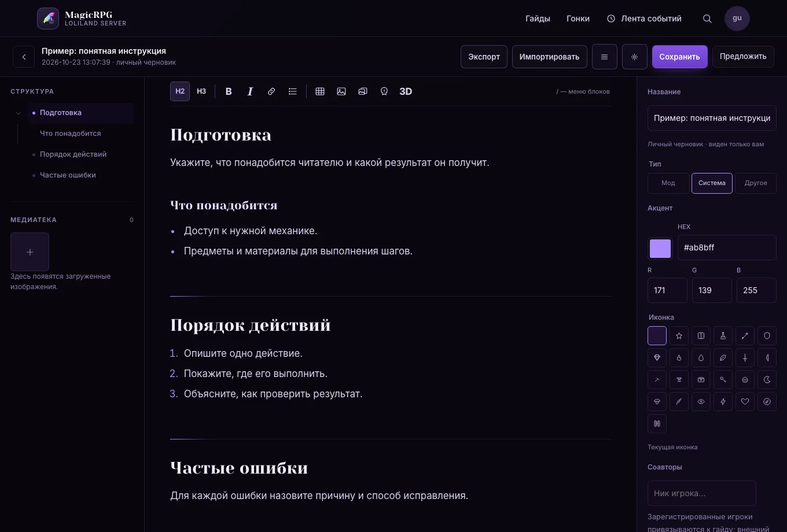Click the Экспорт button
The image size is (787, 532).
(x=484, y=57)
